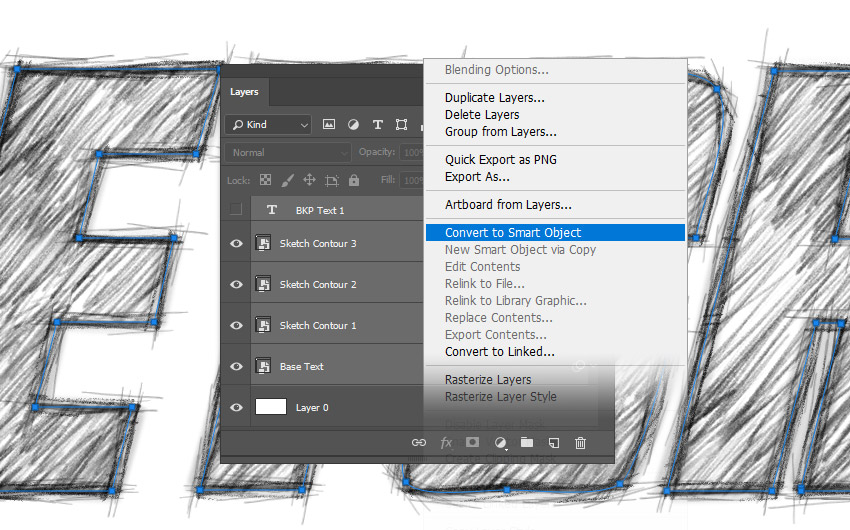
Task: Open the Normal blend mode dropdown
Action: point(288,153)
